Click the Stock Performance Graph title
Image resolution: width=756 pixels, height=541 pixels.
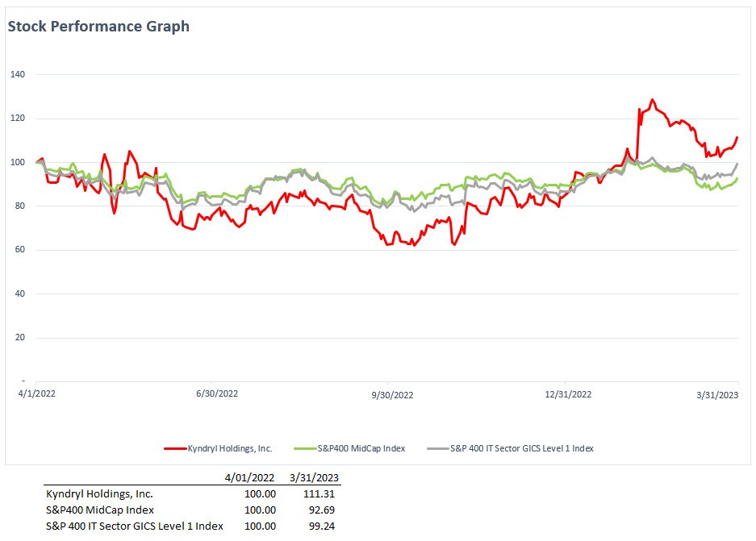point(98,27)
